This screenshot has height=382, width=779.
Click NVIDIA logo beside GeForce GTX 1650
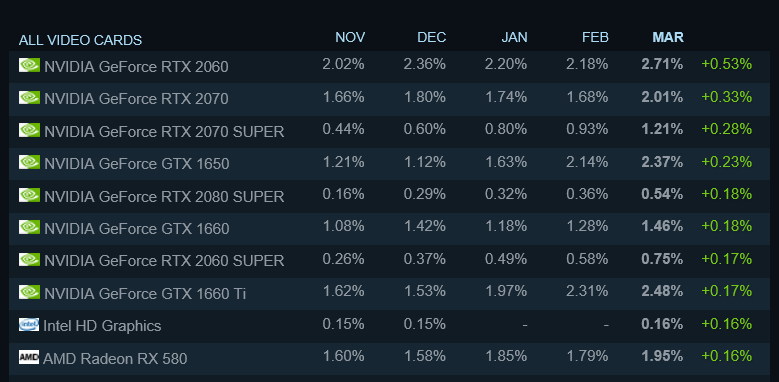point(29,162)
